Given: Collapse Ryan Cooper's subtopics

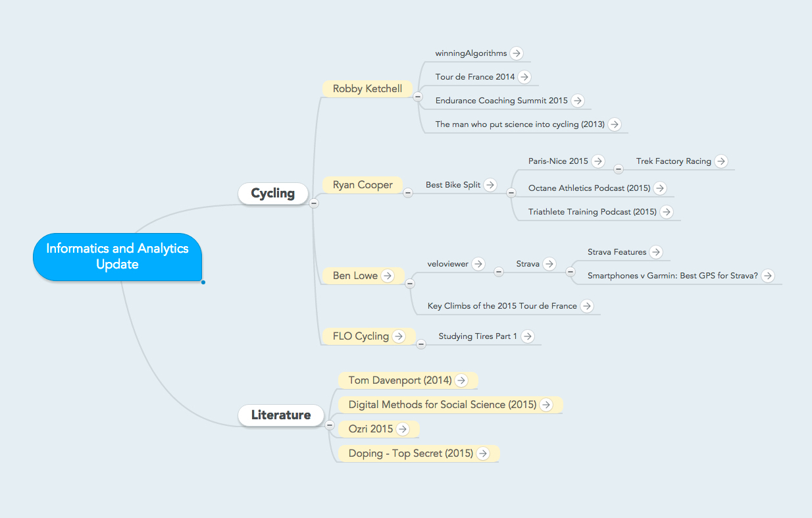Looking at the screenshot, I should 407,193.
